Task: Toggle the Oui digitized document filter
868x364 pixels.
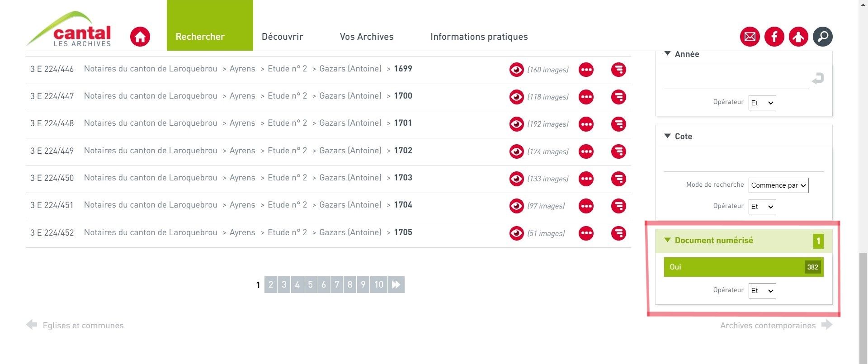Action: click(x=743, y=267)
